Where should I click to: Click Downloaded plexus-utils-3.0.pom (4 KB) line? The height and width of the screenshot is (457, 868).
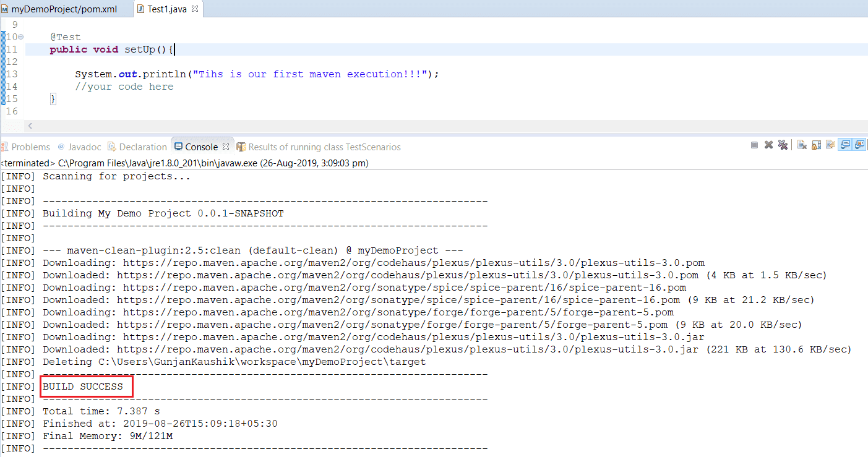pos(435,275)
